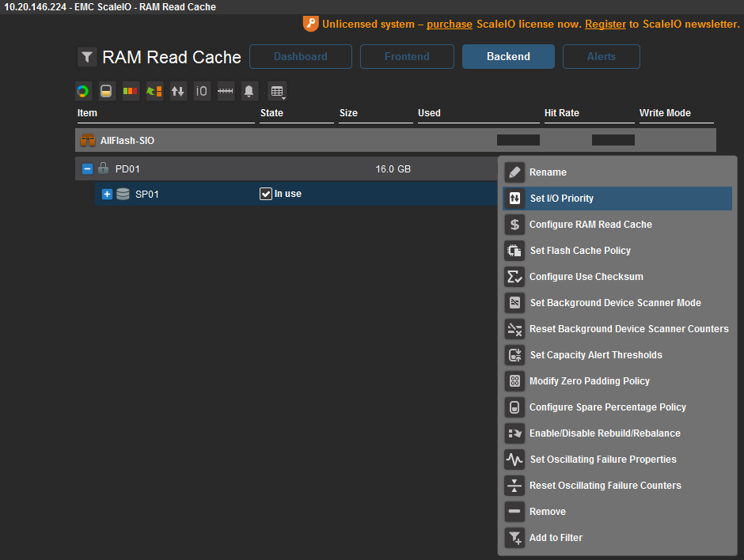The image size is (744, 560).
Task: Select the SP01 row label
Action: (x=147, y=194)
